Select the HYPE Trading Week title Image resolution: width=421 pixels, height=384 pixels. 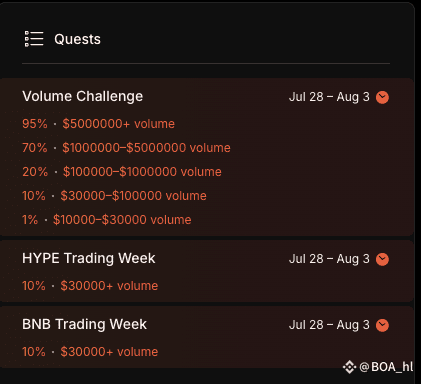pyautogui.click(x=89, y=258)
